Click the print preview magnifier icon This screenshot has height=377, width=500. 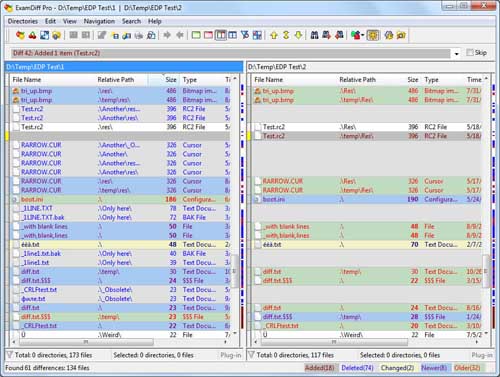coord(151,35)
